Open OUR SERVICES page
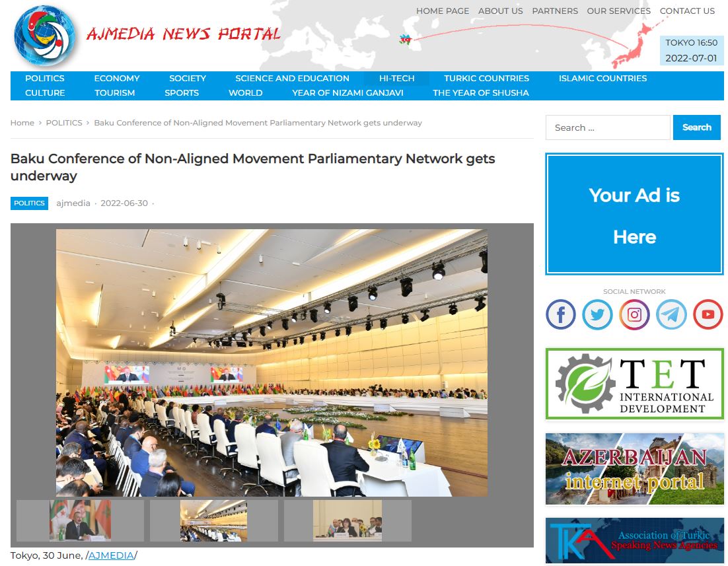This screenshot has width=728, height=566. click(x=618, y=11)
